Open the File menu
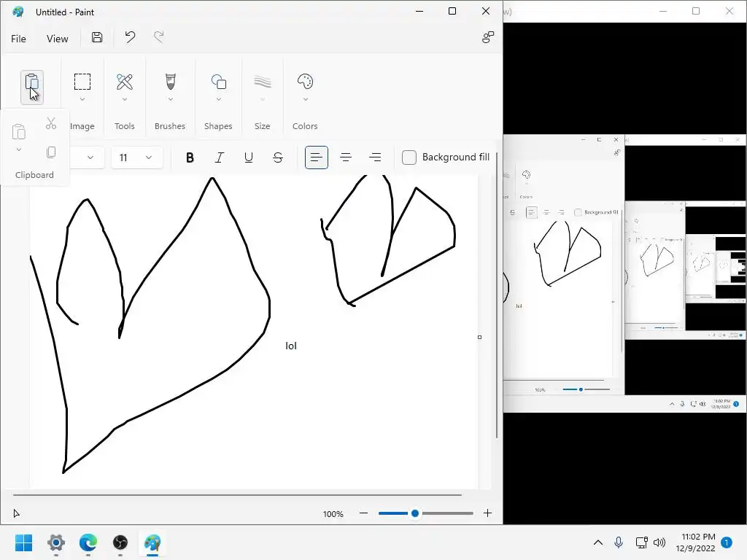 (x=18, y=39)
